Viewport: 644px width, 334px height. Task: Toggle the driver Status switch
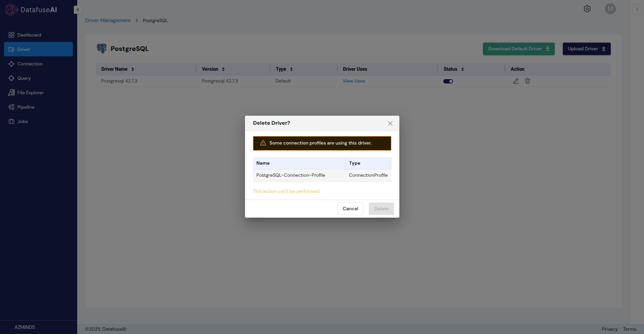(x=448, y=81)
